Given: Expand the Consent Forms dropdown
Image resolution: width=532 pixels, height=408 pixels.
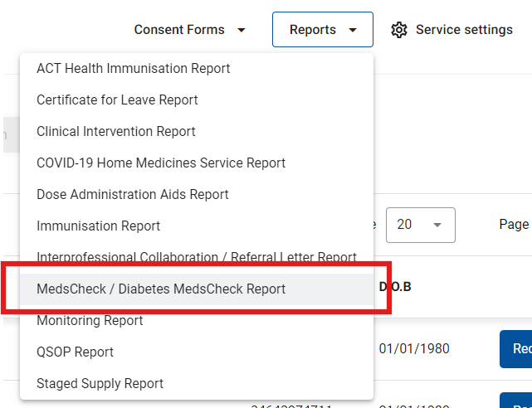Looking at the screenshot, I should click(x=190, y=30).
